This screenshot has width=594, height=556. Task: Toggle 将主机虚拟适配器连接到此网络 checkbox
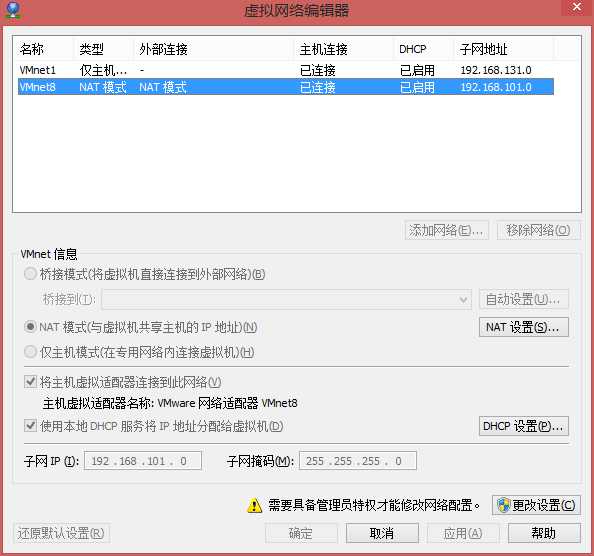point(30,382)
